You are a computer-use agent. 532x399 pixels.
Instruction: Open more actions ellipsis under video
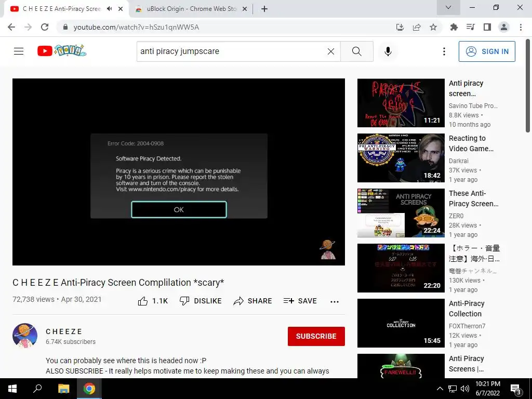[335, 302]
